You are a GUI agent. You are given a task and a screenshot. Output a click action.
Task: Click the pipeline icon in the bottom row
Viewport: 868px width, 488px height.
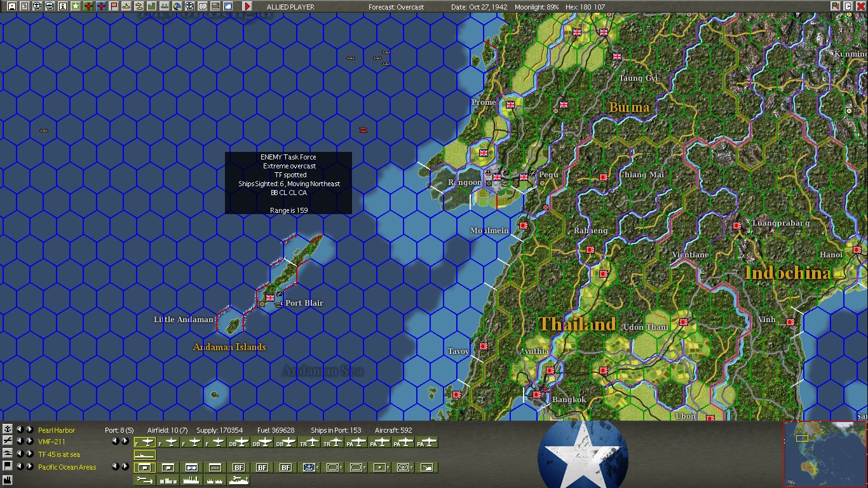pos(145,480)
